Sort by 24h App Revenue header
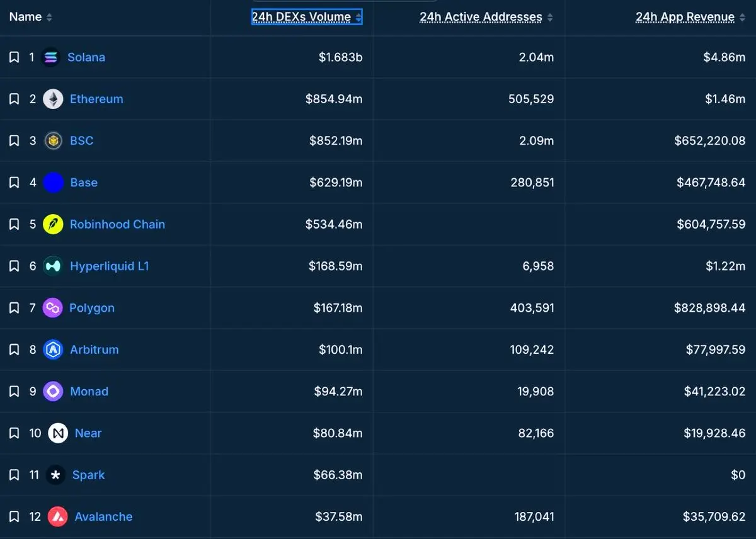This screenshot has width=756, height=539. [690, 17]
